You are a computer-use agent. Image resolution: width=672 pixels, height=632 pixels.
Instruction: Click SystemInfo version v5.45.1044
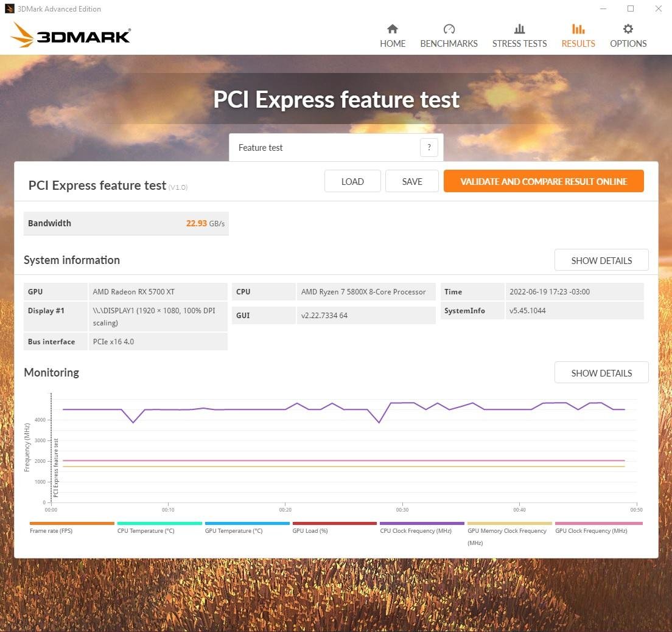[528, 310]
